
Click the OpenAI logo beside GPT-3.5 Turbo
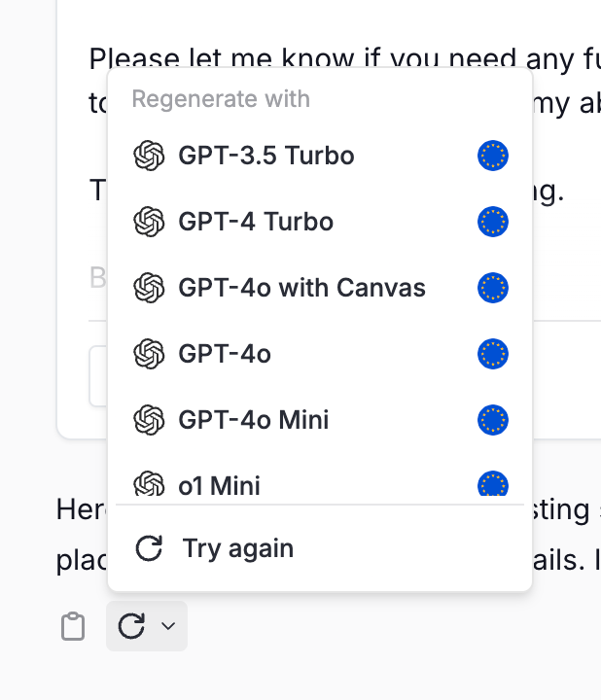[x=149, y=156]
